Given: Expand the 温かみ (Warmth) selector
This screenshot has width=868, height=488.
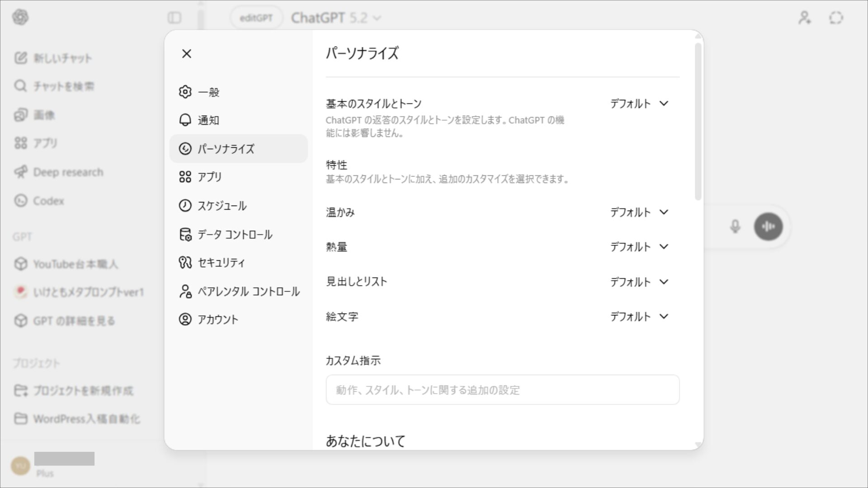Looking at the screenshot, I should [639, 212].
